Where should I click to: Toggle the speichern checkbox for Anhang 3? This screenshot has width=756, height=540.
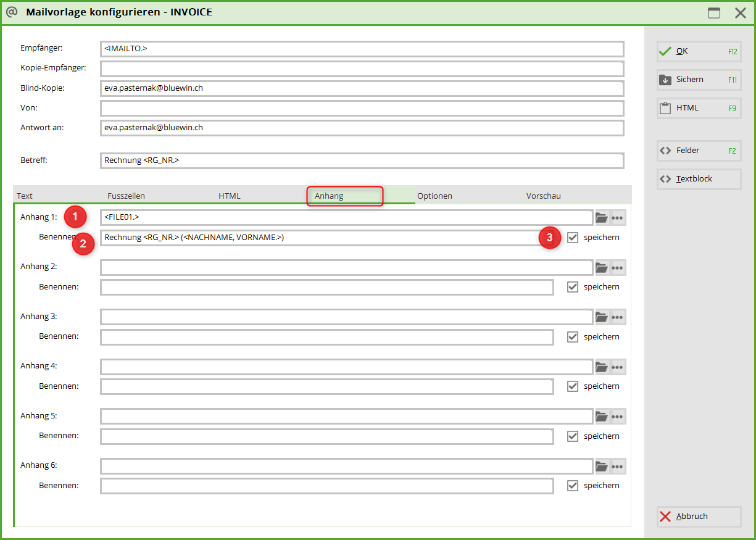click(573, 337)
